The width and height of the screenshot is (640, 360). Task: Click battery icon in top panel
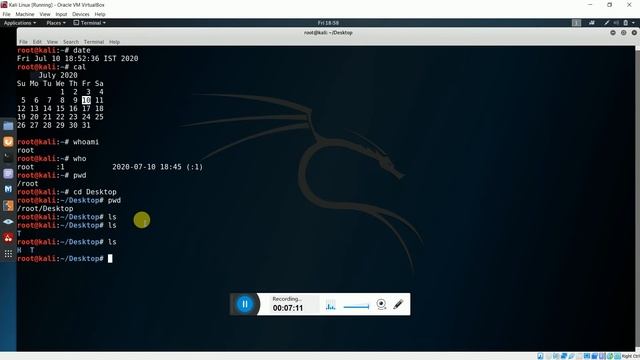coord(626,23)
